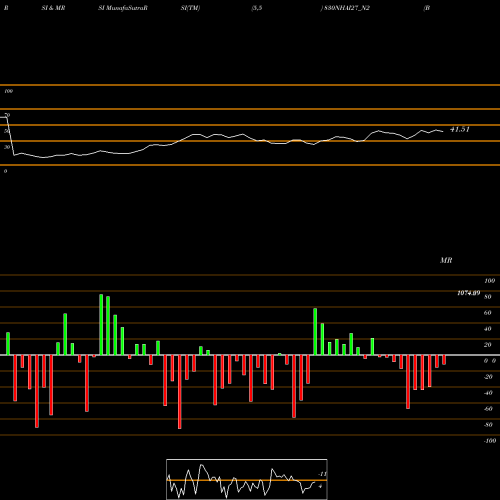Select the MR panel title label

[x=446, y=260]
